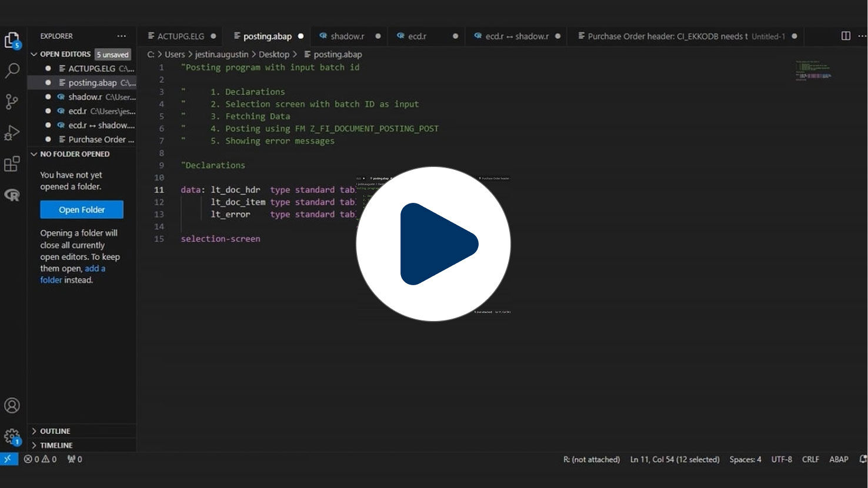868x488 pixels.
Task: Play the video with center play button
Action: pos(433,244)
